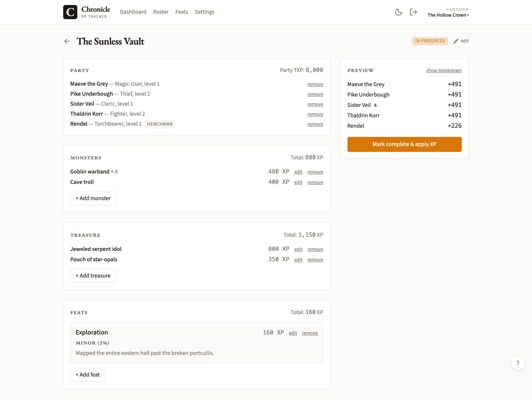Remove the Jeweled serpent idol treasure
This screenshot has height=399, width=532.
(315, 249)
